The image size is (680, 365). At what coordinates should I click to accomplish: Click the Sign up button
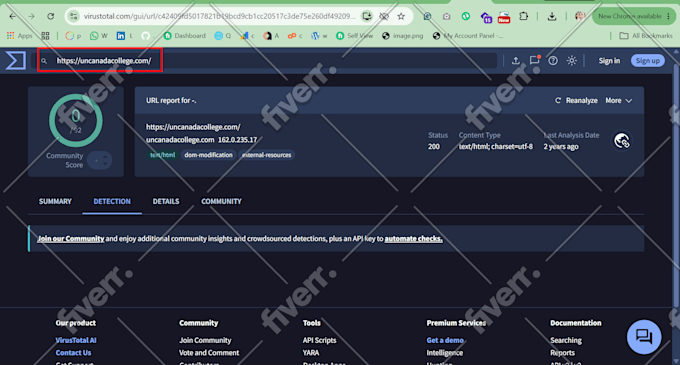pyautogui.click(x=647, y=61)
